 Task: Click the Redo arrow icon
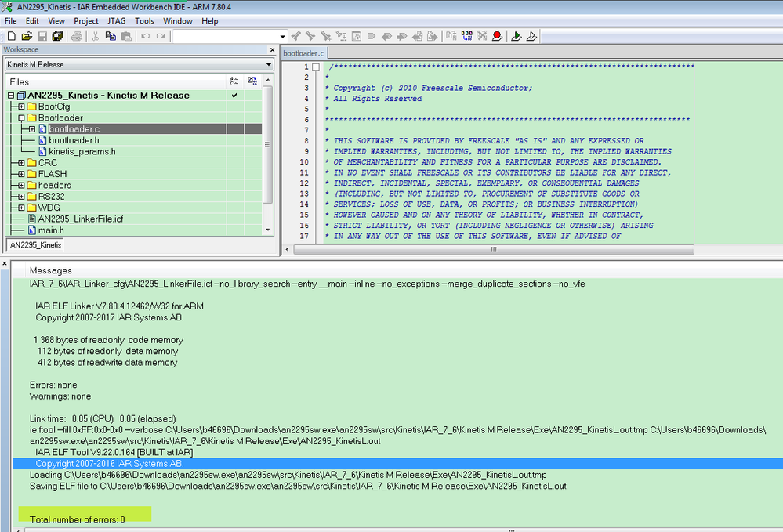click(161, 36)
